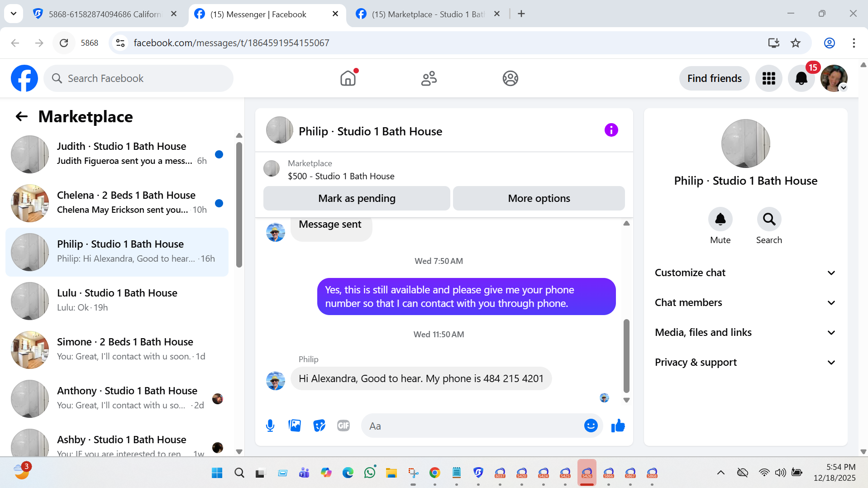Go to Home feed icon

point(348,78)
